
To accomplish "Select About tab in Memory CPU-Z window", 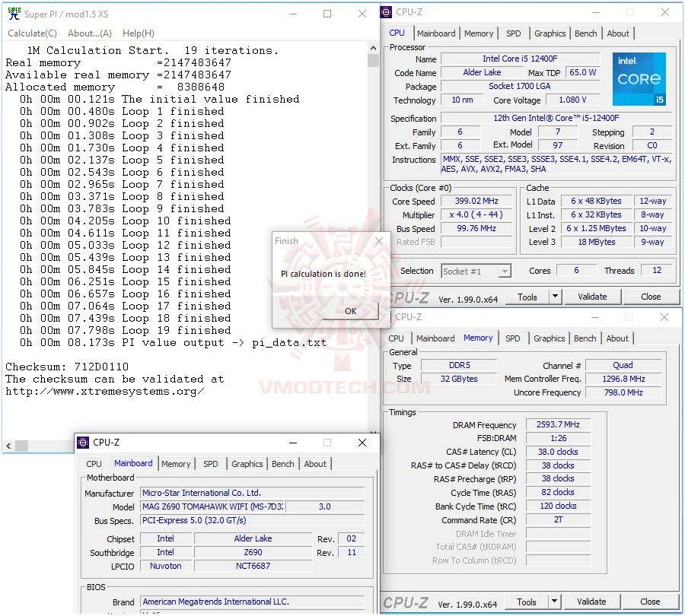I will [616, 338].
